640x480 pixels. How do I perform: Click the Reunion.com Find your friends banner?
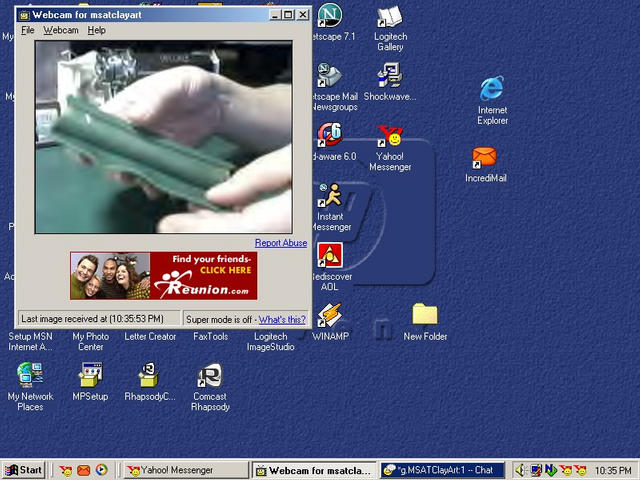click(164, 276)
